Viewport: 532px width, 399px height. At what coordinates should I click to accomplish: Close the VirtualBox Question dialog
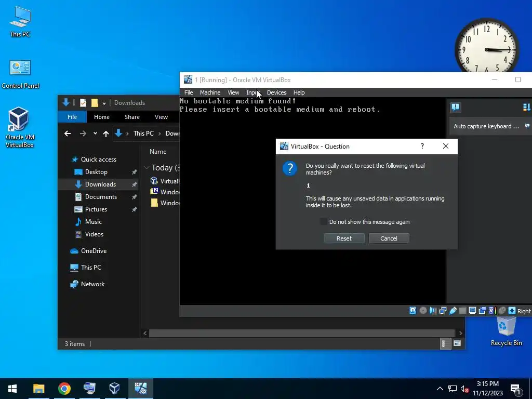(445, 146)
